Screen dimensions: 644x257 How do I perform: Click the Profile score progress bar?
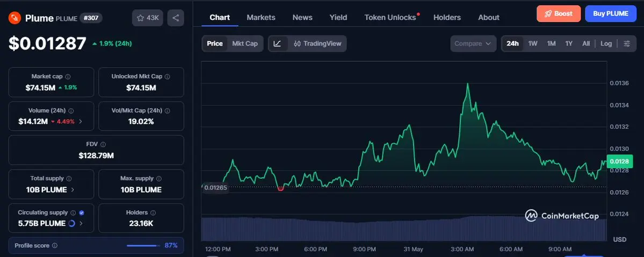click(x=143, y=246)
